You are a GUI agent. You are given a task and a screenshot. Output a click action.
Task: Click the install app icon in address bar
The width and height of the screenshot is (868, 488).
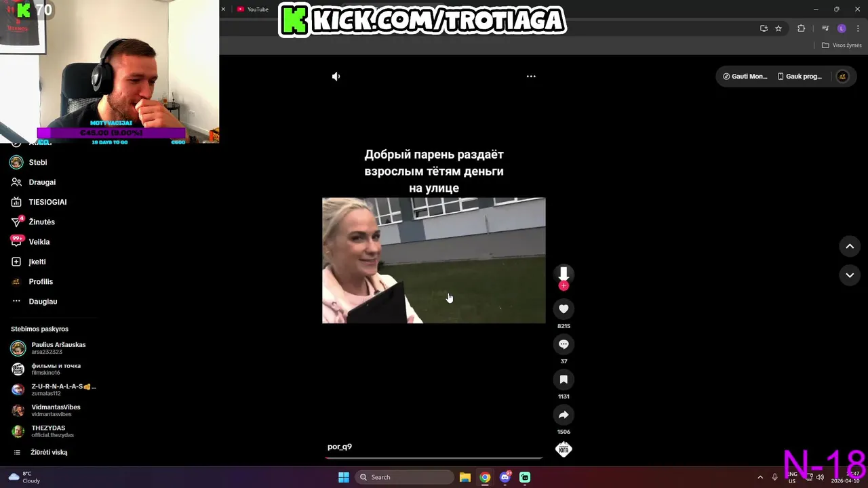[764, 28]
